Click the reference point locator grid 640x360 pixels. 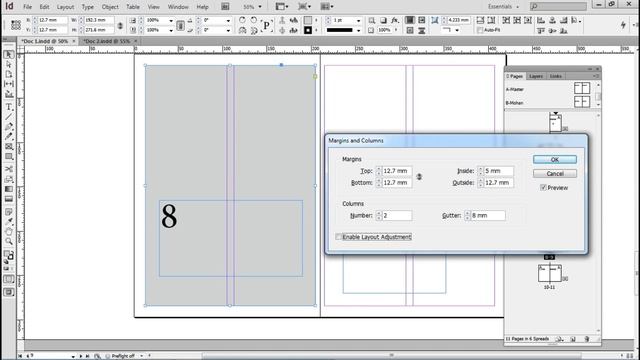point(16,25)
